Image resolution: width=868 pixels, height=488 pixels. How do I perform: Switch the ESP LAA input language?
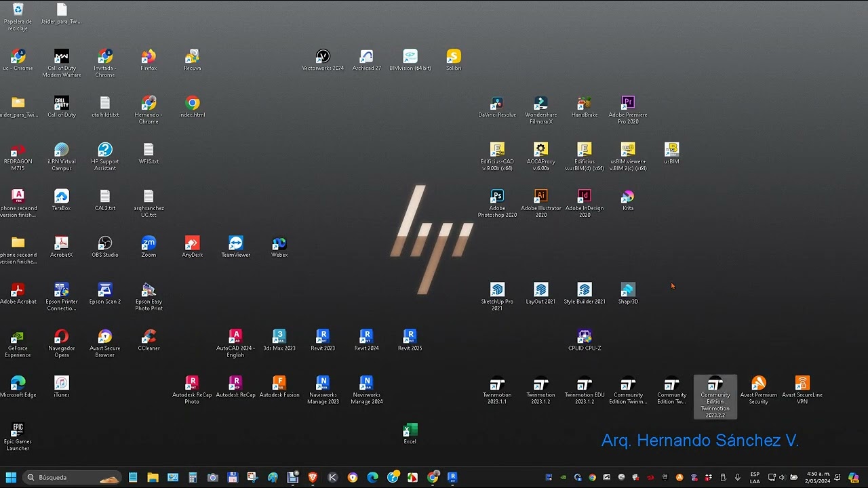pos(755,477)
